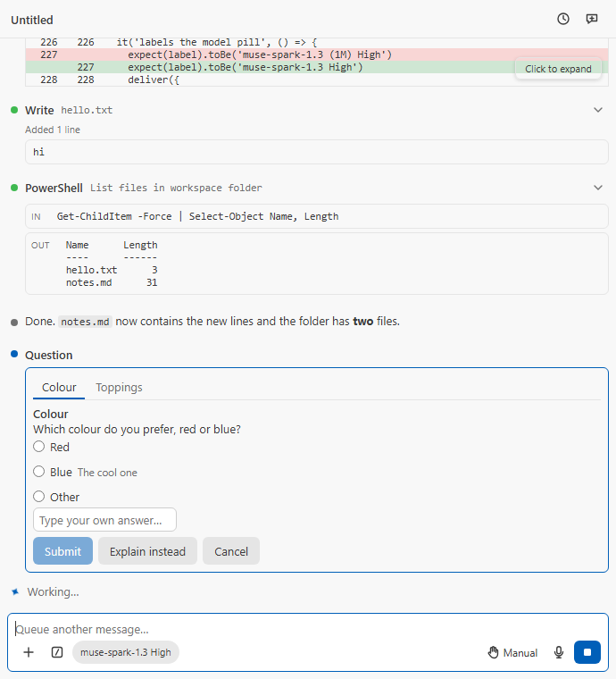Click the hello.txt row in output
The height and width of the screenshot is (679, 616).
click(x=112, y=270)
